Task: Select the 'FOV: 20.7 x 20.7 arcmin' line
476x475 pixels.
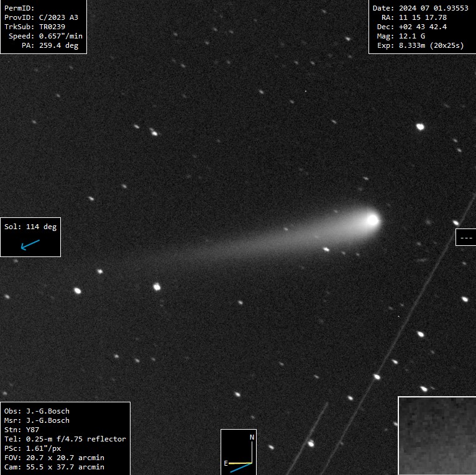Action: (54, 458)
